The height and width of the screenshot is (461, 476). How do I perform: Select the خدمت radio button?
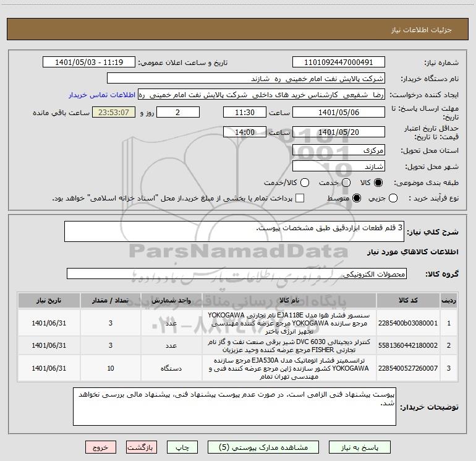click(346, 183)
